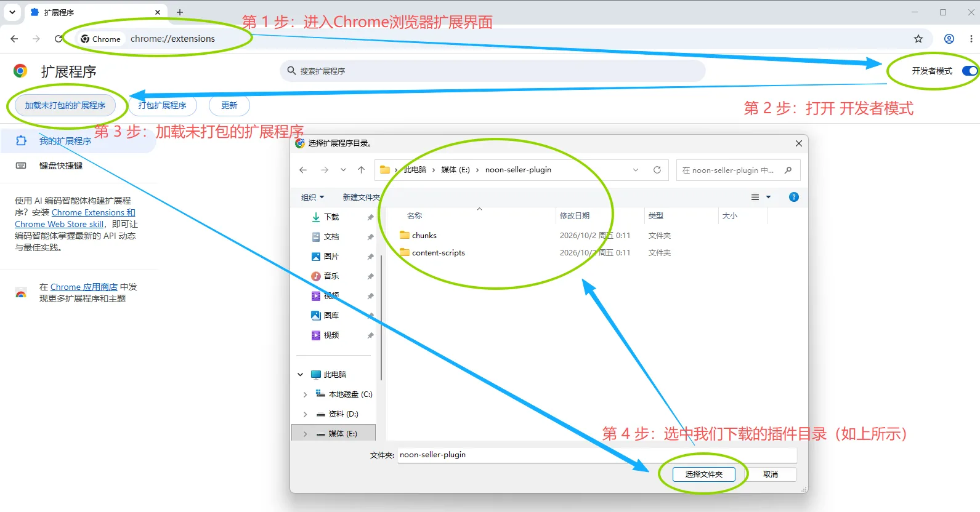Go forward in the folder dialog
980x512 pixels.
[x=325, y=170]
